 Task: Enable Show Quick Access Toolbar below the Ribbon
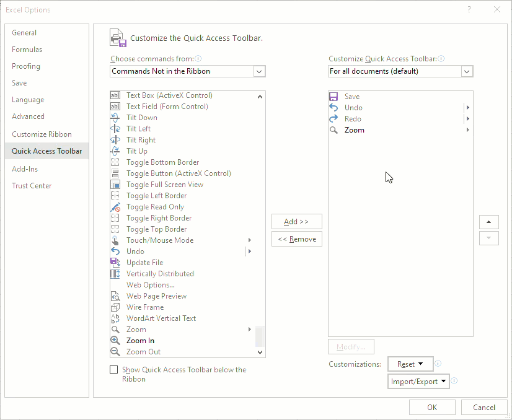[x=113, y=369]
